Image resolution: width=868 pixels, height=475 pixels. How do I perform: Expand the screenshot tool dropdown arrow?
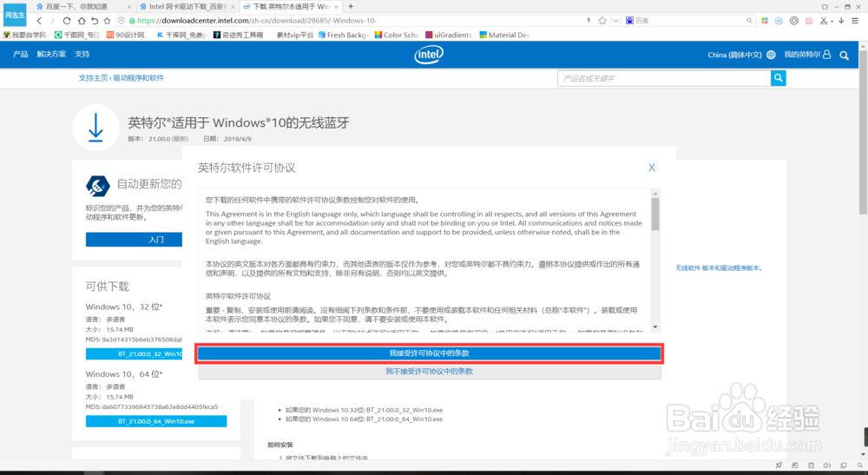832,21
